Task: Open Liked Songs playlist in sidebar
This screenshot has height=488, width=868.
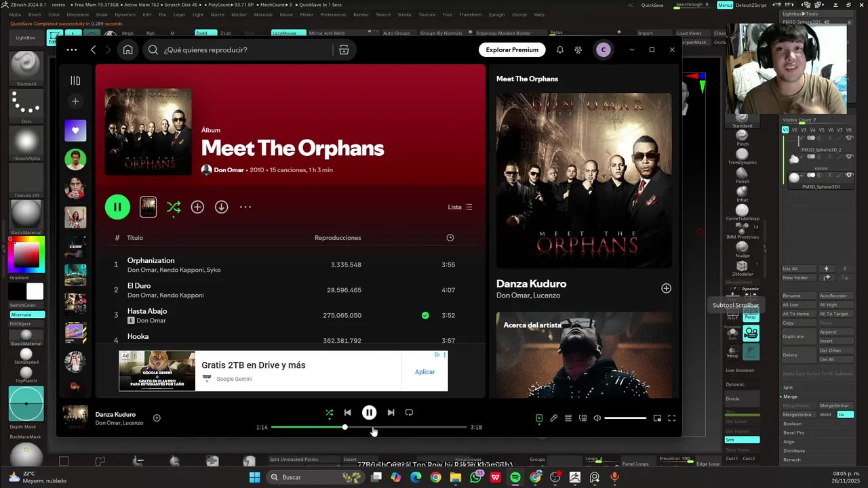Action: 75,131
